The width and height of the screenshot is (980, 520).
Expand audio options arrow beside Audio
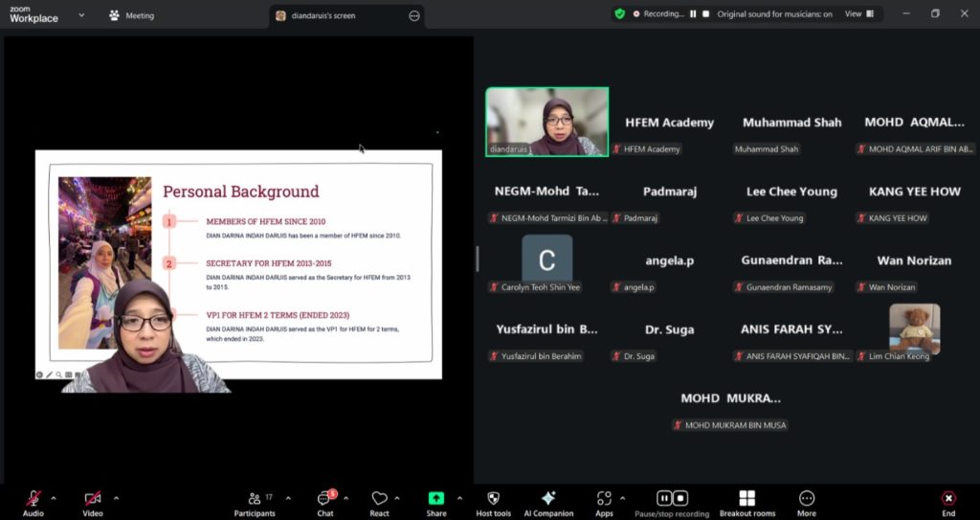[x=54, y=498]
